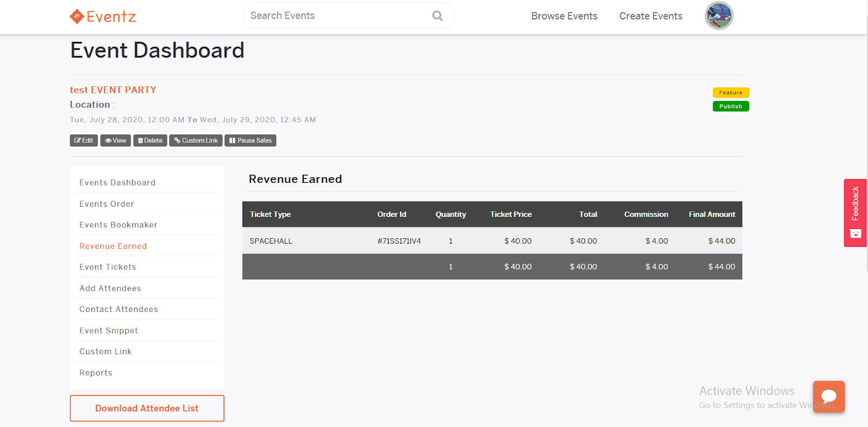Click the $ 4.00 commission in SPACEHALL row
The width and height of the screenshot is (868, 427).
[x=656, y=241]
